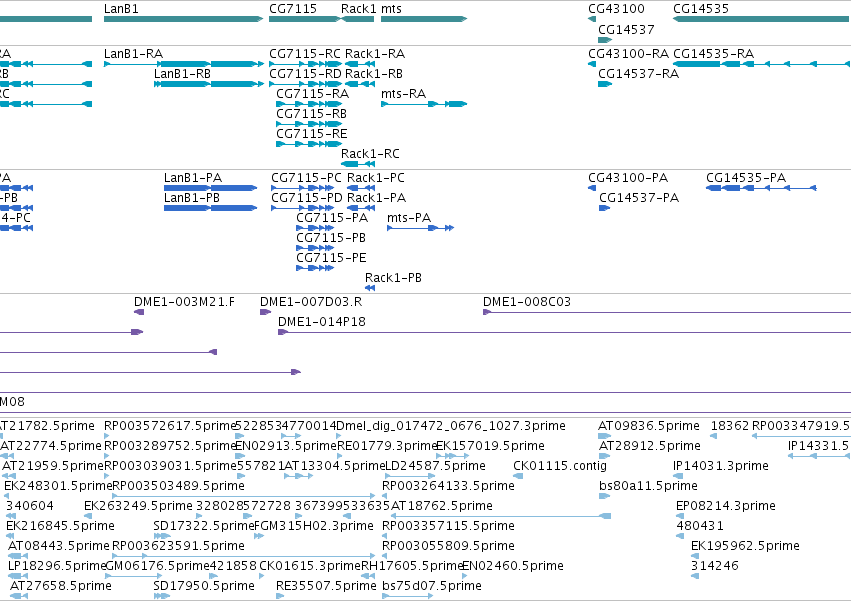Click the CG7115-RA transcript label
851x601 pixels.
tap(313, 94)
